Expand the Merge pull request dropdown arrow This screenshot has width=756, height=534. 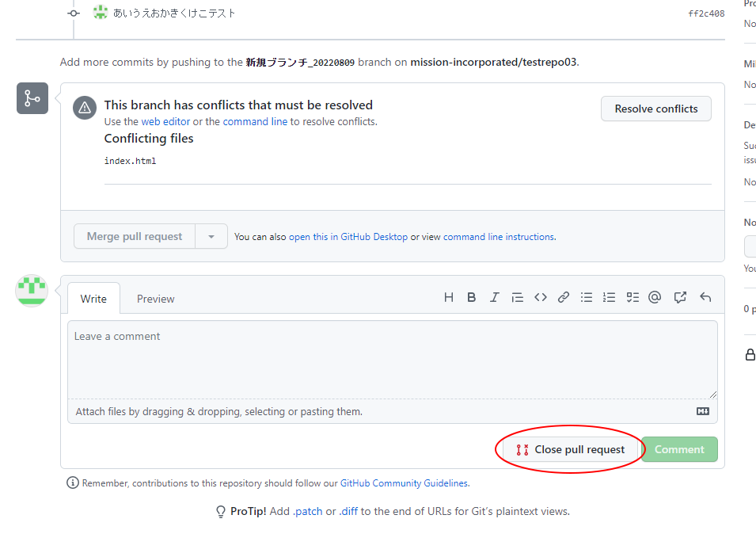point(211,237)
